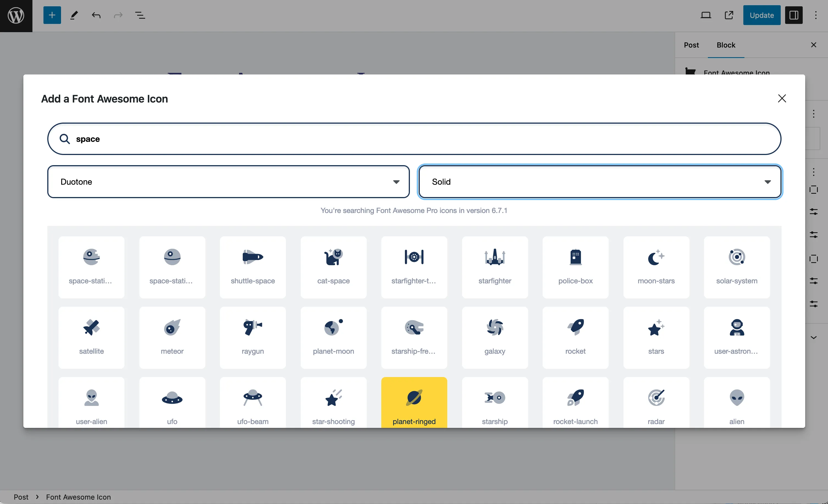This screenshot has width=828, height=504.
Task: Click the Update button
Action: pyautogui.click(x=762, y=14)
